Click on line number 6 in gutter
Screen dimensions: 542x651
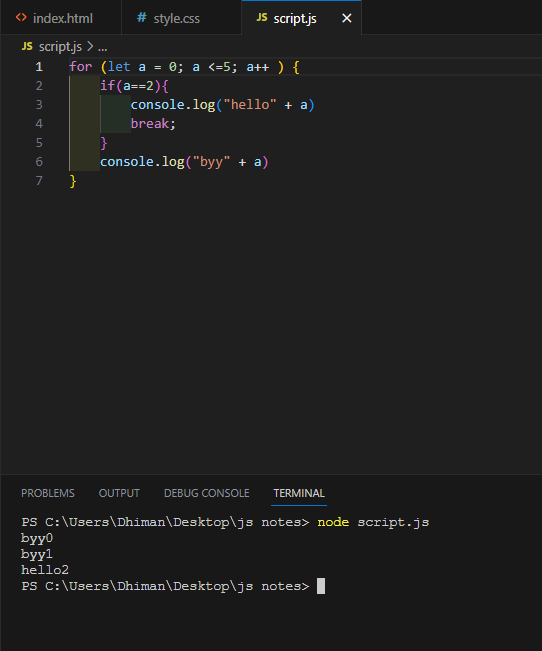pos(39,162)
